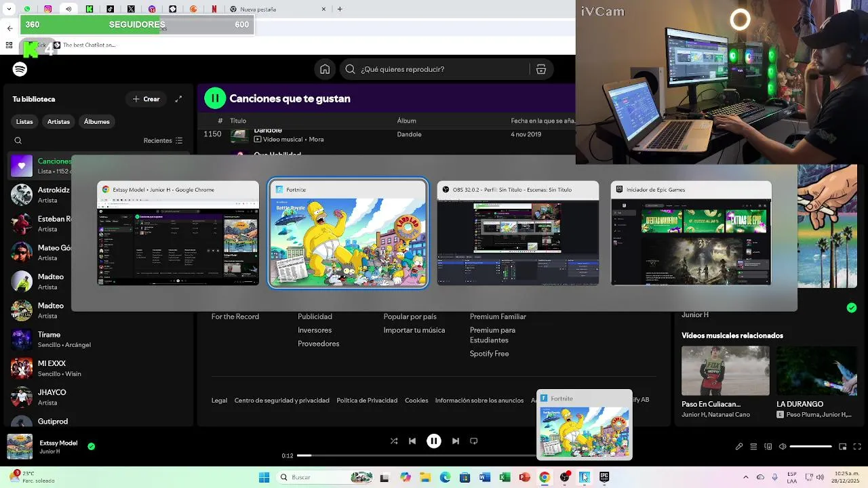
Task: Switch to the Iniciador de Epic Games window
Action: [691, 233]
